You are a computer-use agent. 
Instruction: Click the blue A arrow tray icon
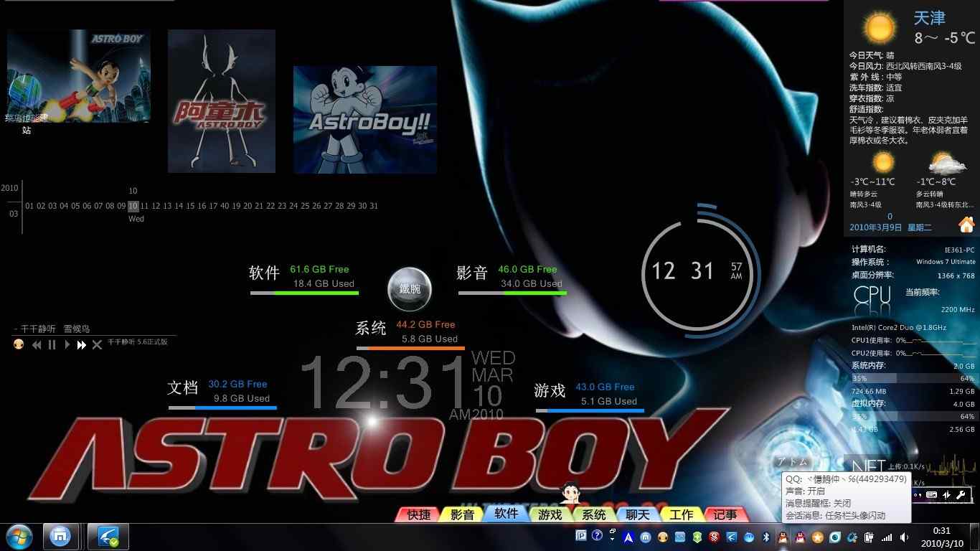(628, 537)
